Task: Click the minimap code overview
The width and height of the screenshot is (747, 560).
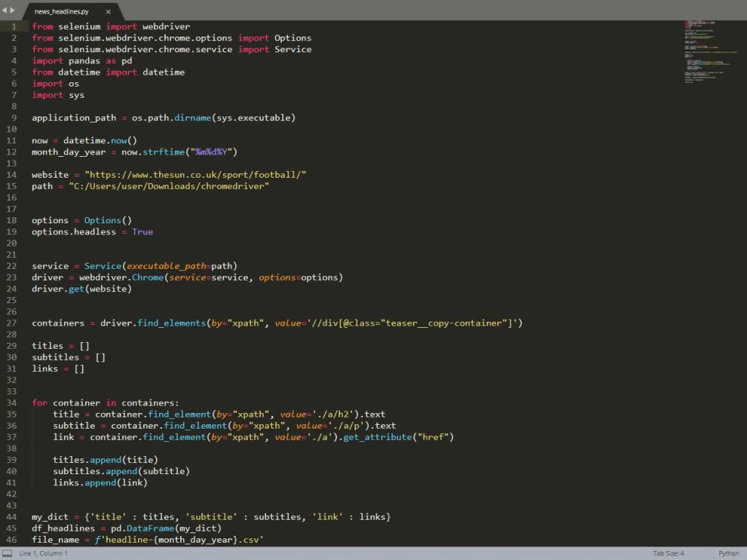Action: 711,52
